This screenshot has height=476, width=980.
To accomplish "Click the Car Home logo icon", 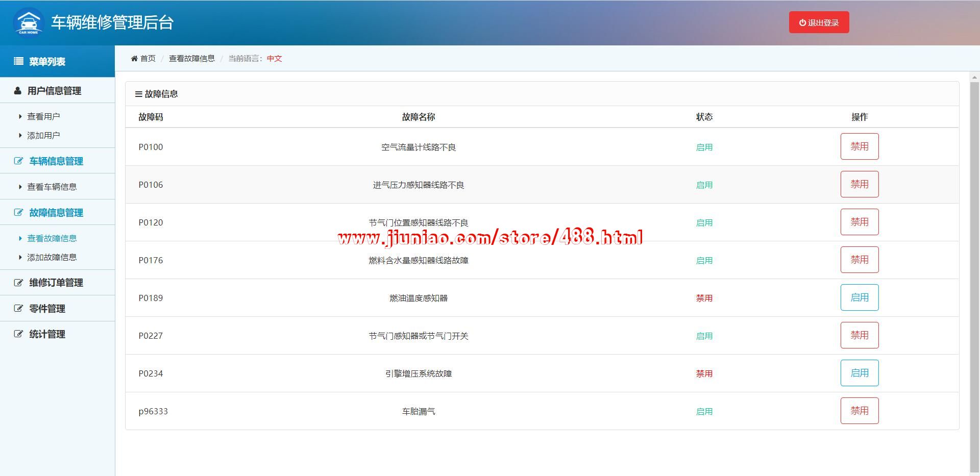I will click(x=29, y=22).
